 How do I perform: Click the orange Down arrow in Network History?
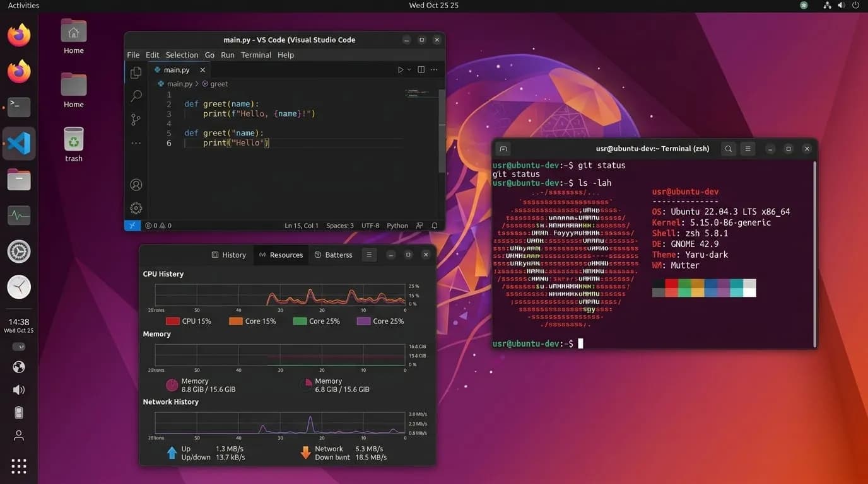306,452
